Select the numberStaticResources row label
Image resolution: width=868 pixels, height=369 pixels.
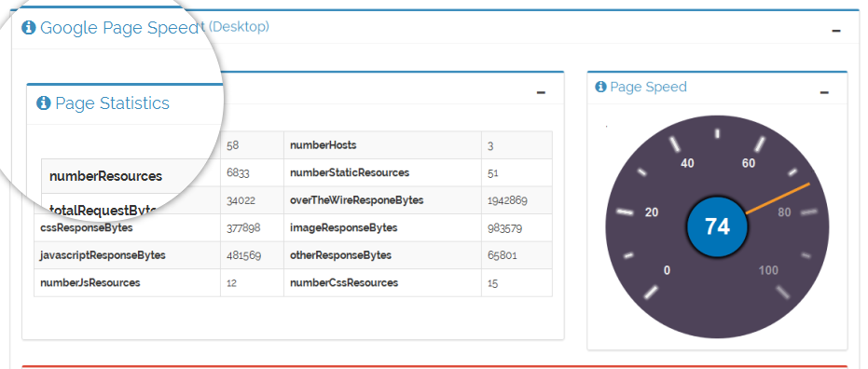tap(350, 172)
